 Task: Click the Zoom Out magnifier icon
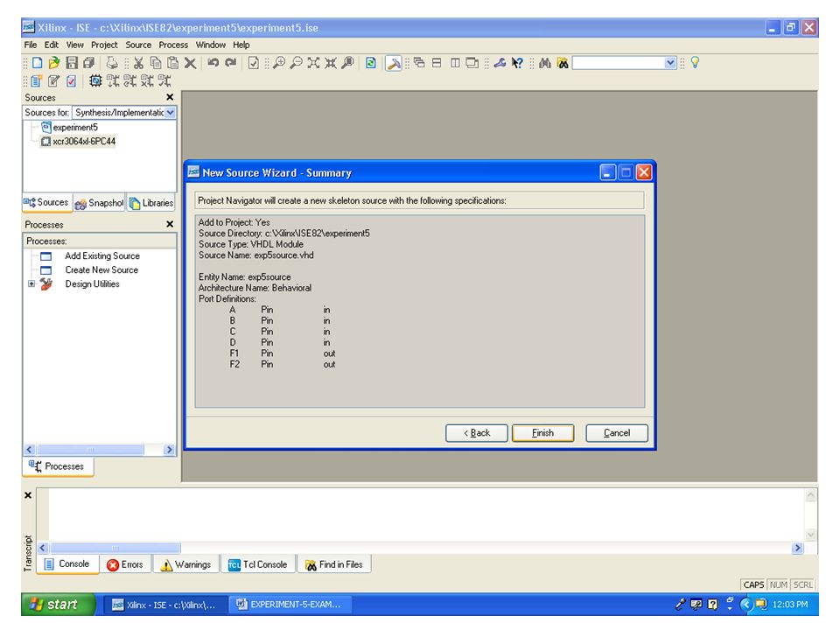tap(297, 63)
